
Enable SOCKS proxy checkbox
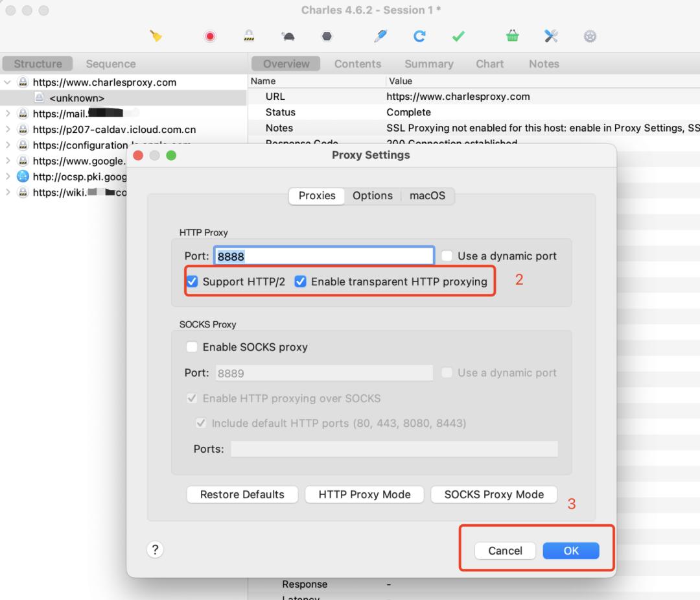tap(192, 347)
